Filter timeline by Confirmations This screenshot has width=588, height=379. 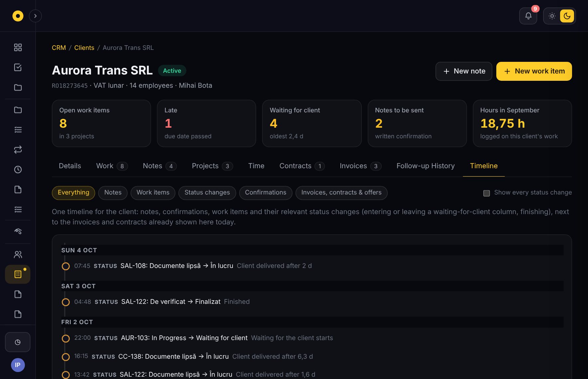[x=266, y=193]
